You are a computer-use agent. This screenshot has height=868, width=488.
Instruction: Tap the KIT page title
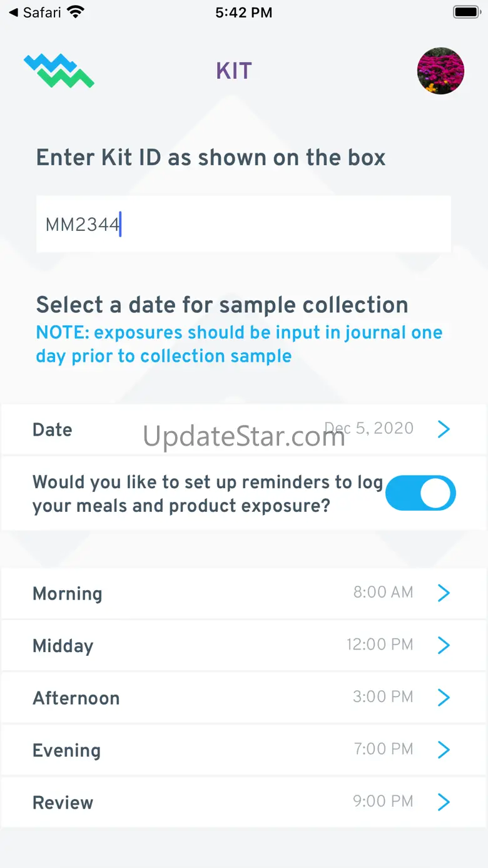click(234, 71)
